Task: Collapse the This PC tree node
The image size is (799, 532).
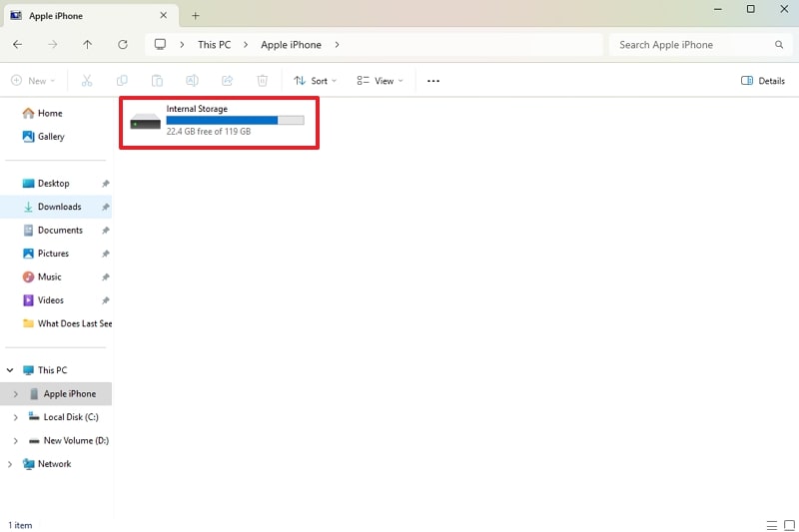Action: tap(10, 370)
